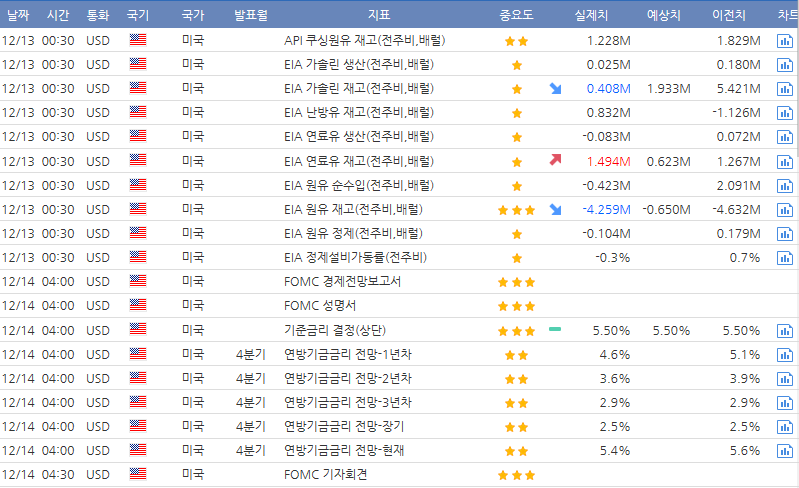This screenshot has height=488, width=799.
Task: Click 중요도 column header
Action: (516, 15)
